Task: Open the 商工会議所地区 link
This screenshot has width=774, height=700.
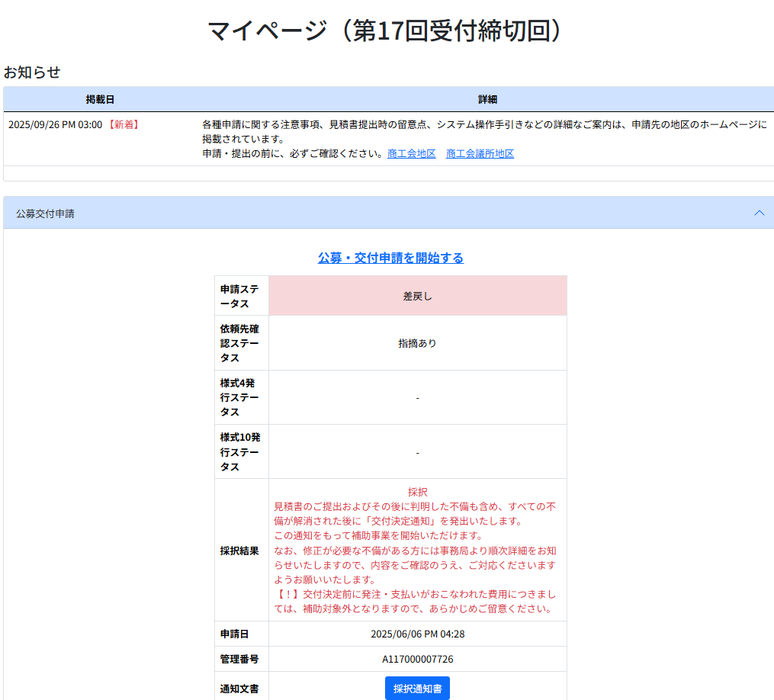Action: tap(480, 153)
